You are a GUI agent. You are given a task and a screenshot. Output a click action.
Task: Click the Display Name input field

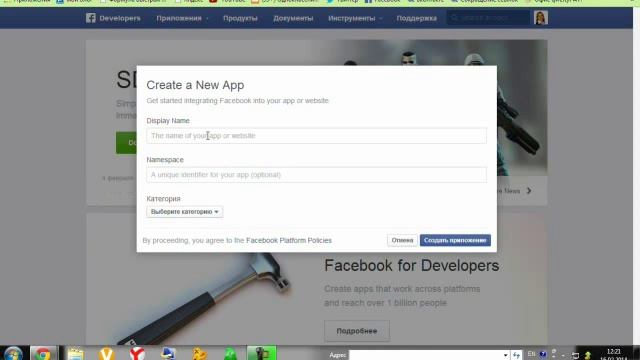click(x=316, y=136)
